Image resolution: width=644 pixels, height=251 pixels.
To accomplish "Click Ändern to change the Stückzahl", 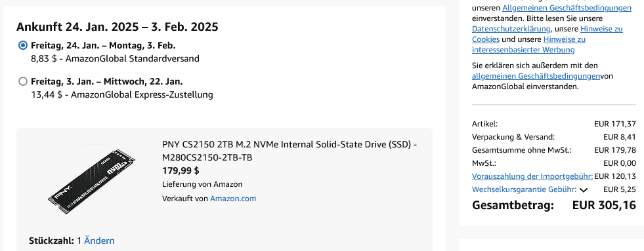I will [x=99, y=241].
